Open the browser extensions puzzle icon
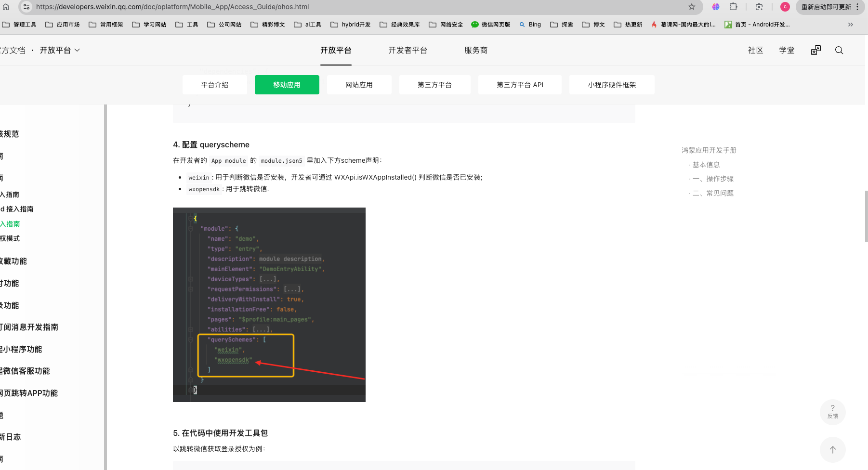This screenshot has width=868, height=470. click(734, 7)
